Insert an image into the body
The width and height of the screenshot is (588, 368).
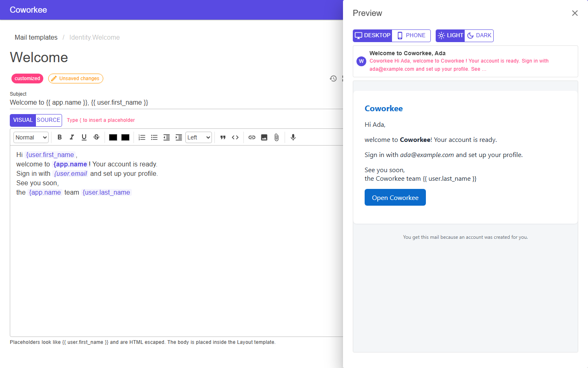point(264,137)
